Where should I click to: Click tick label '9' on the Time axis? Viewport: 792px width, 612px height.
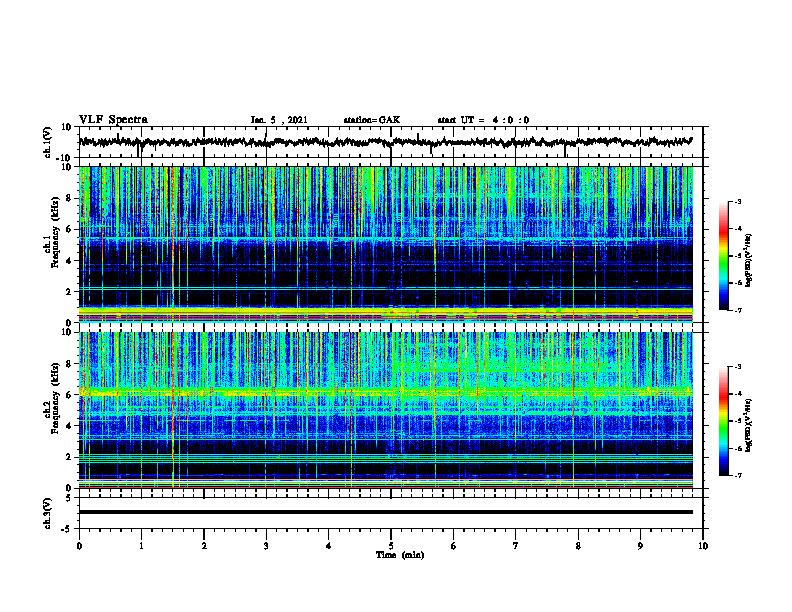click(640, 546)
